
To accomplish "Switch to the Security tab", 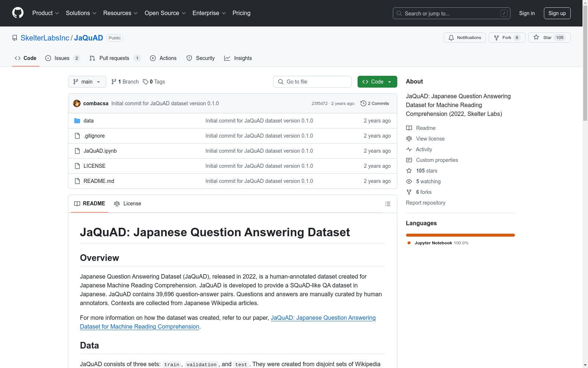I will coord(200,58).
